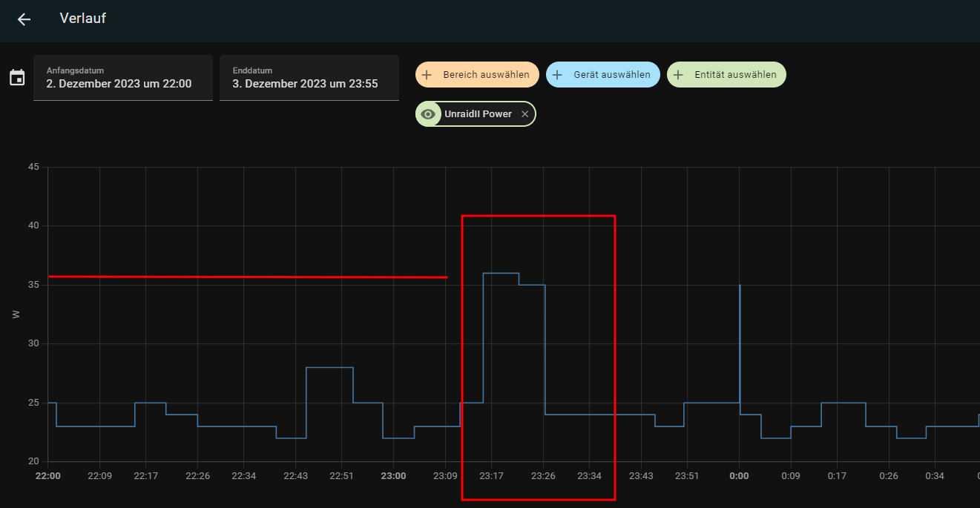Open the calendar date picker icon

coord(17,78)
